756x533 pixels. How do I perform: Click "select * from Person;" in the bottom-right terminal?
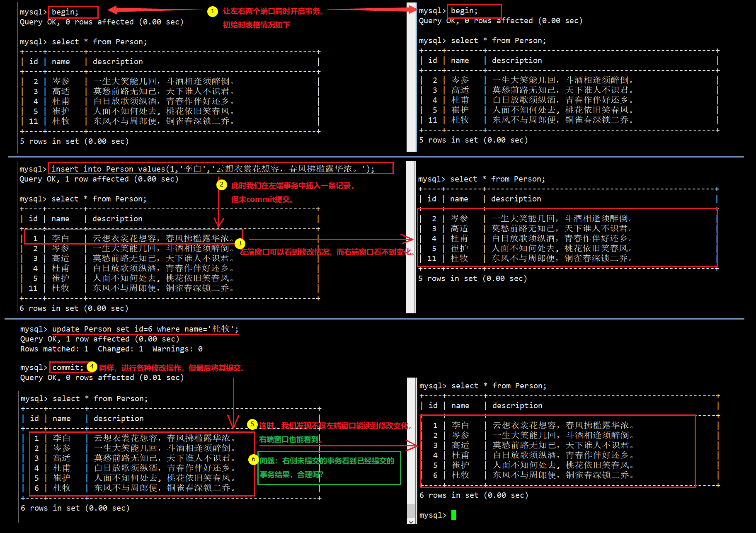(x=499, y=386)
